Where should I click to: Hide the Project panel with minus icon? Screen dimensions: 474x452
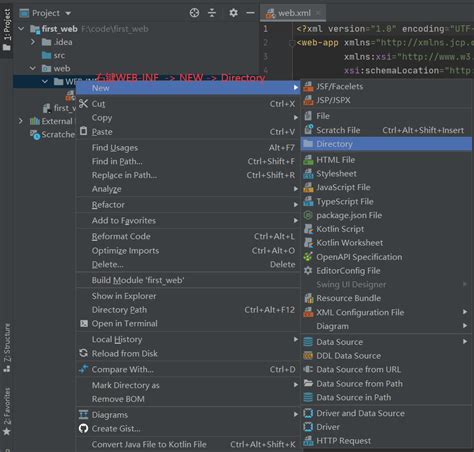pyautogui.click(x=250, y=13)
